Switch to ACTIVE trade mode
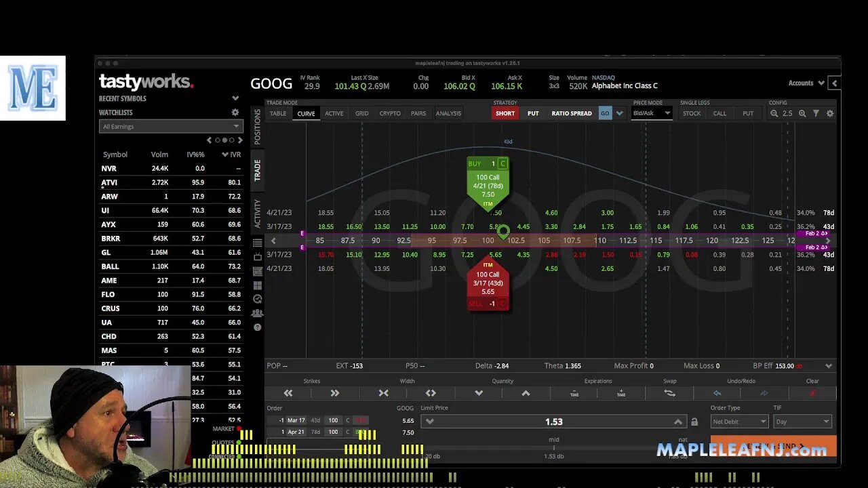The width and height of the screenshot is (868, 488). click(x=334, y=113)
